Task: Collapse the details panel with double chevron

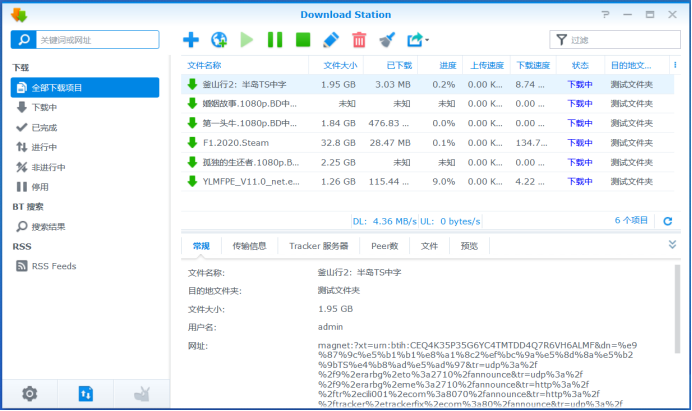Action: click(672, 244)
